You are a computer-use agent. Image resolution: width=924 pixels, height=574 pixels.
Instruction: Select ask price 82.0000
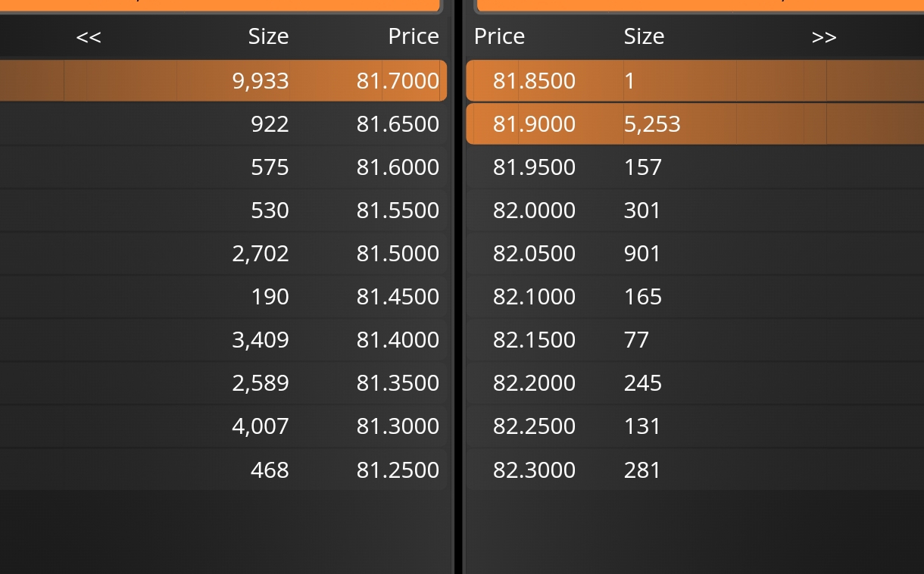click(534, 210)
